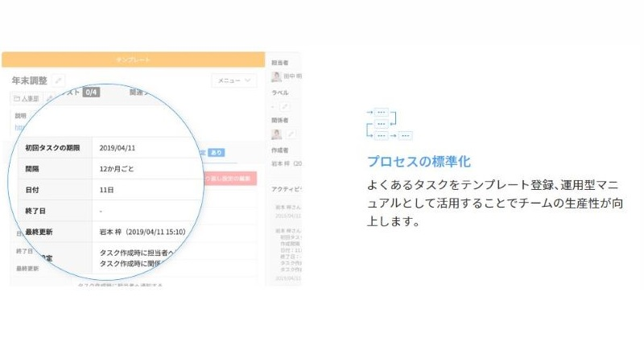Image resolution: width=644 pixels, height=362 pixels.
Task: Click the 日付 value 11日
Action: (x=107, y=190)
